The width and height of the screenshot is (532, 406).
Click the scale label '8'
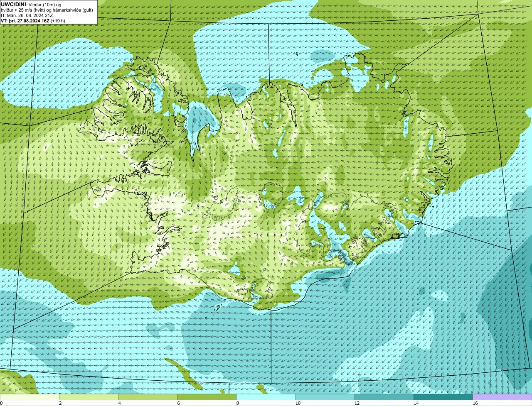tap(238, 403)
